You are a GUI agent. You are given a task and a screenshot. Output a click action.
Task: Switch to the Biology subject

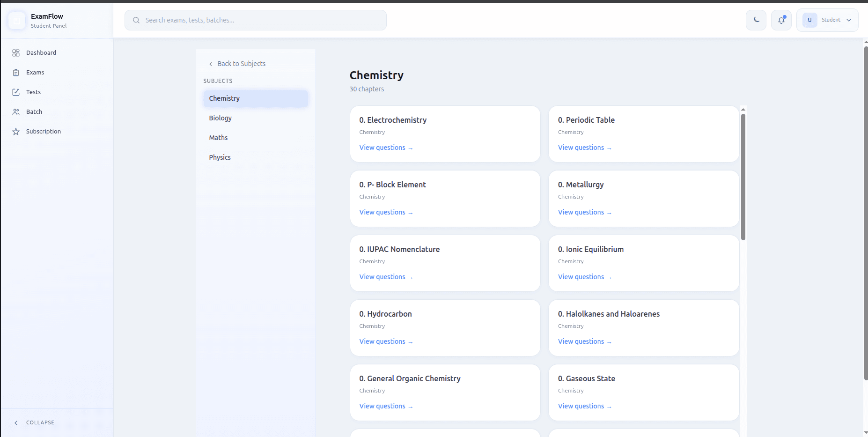[x=220, y=118]
